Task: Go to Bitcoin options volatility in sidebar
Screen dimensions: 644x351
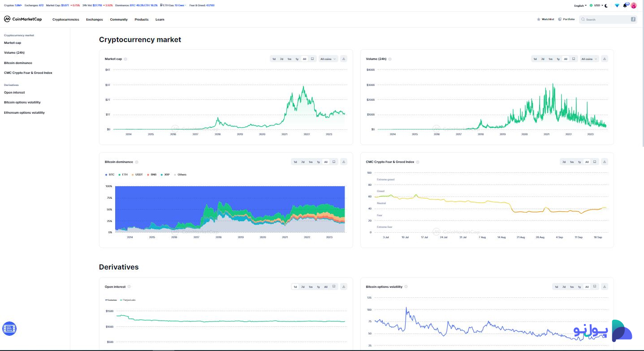Action: (22, 102)
